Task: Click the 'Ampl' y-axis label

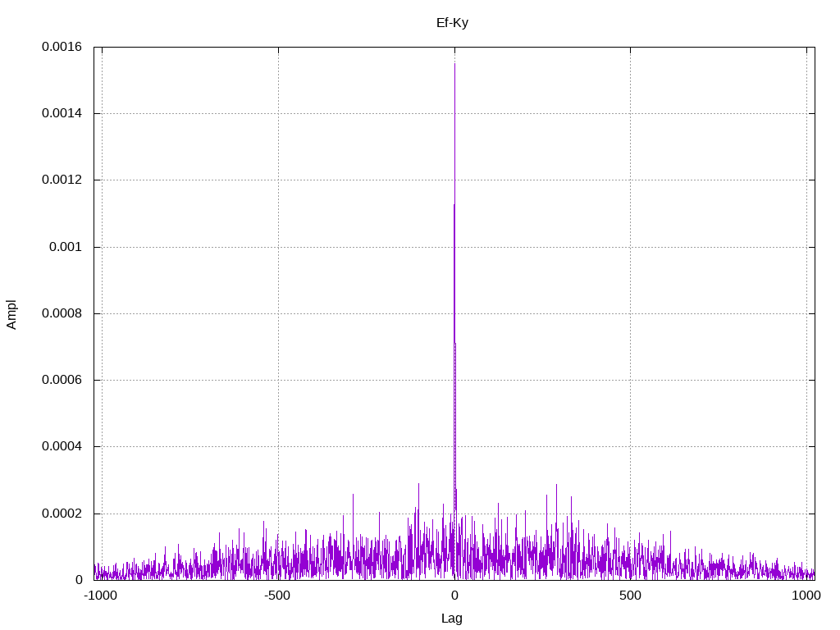Action: pyautogui.click(x=11, y=314)
